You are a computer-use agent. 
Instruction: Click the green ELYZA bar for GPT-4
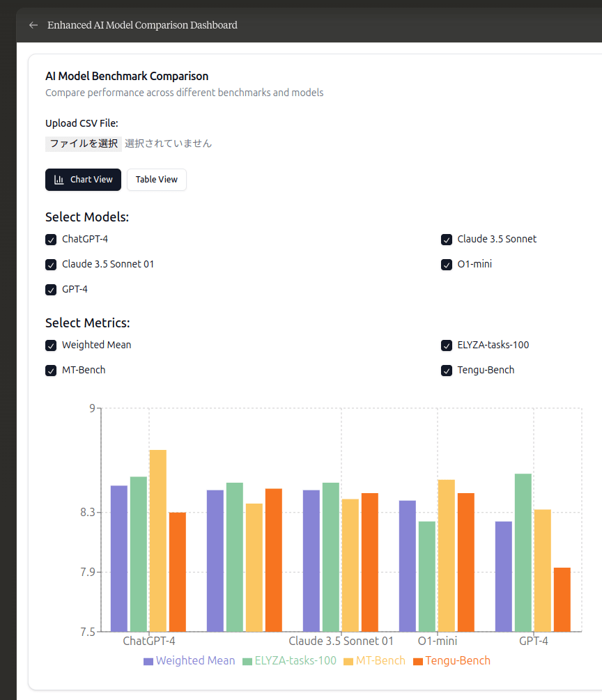(523, 552)
